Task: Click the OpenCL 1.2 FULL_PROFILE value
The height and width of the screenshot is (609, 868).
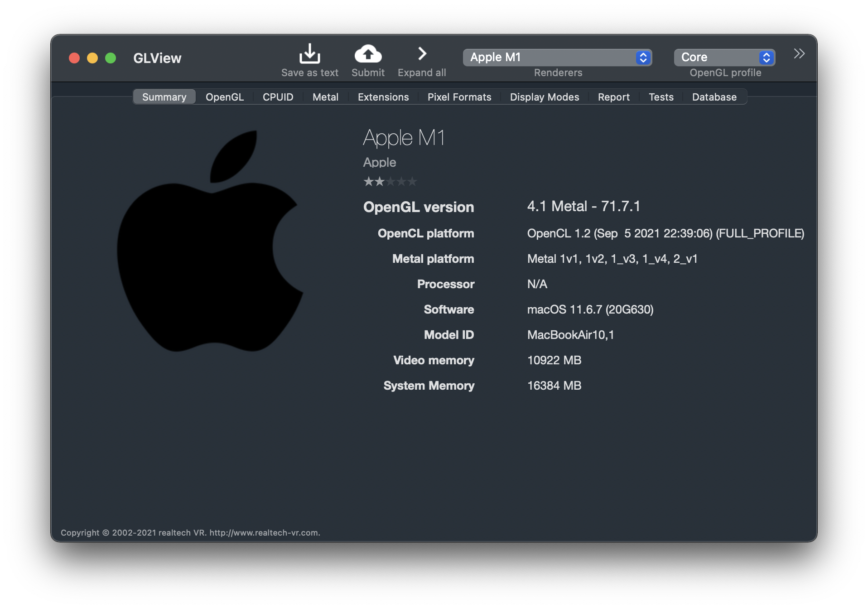Action: pos(665,233)
